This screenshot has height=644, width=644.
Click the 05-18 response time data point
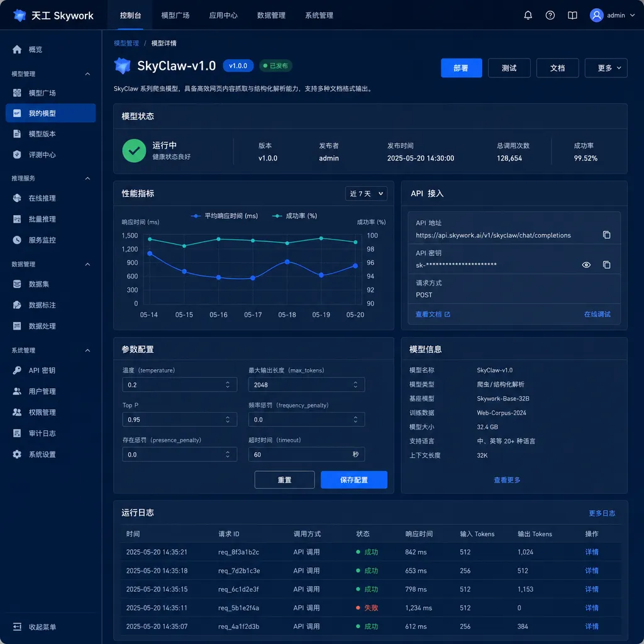pos(287,262)
